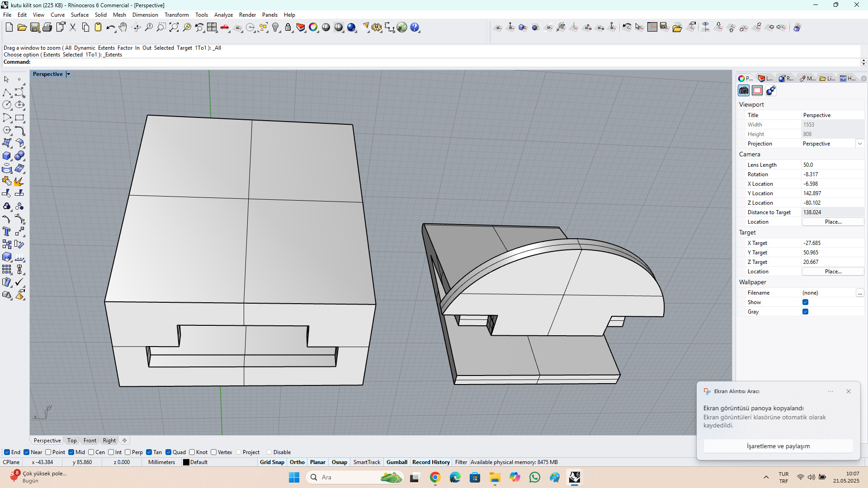
Task: Enable the Point osnap checkbox
Action: pyautogui.click(x=48, y=452)
